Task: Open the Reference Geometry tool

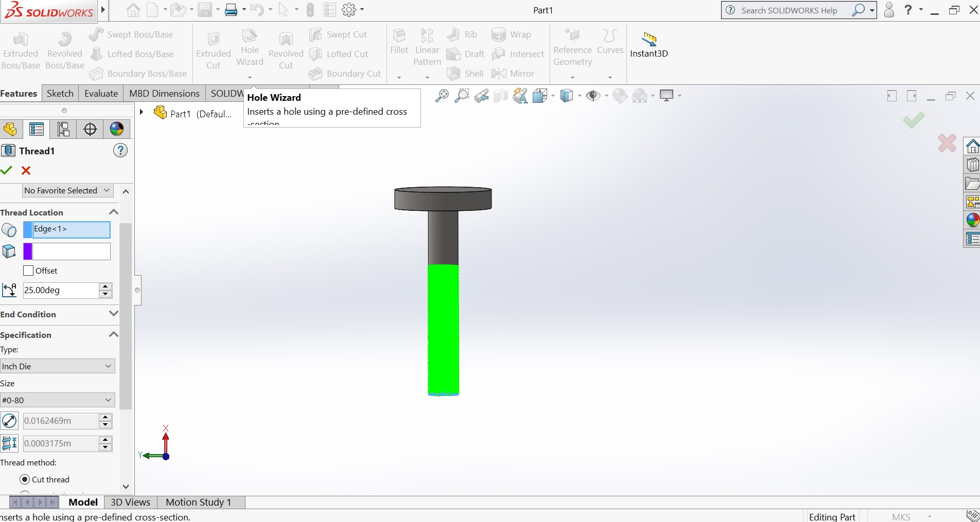Action: (571, 48)
